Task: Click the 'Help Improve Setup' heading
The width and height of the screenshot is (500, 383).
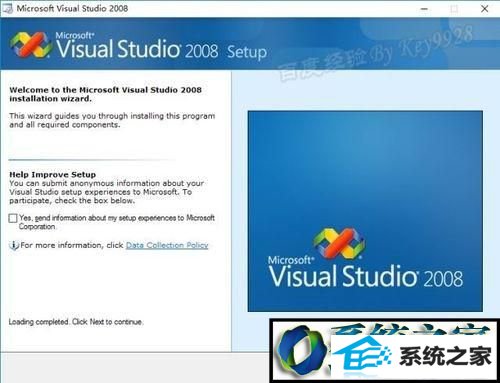Action: point(53,174)
